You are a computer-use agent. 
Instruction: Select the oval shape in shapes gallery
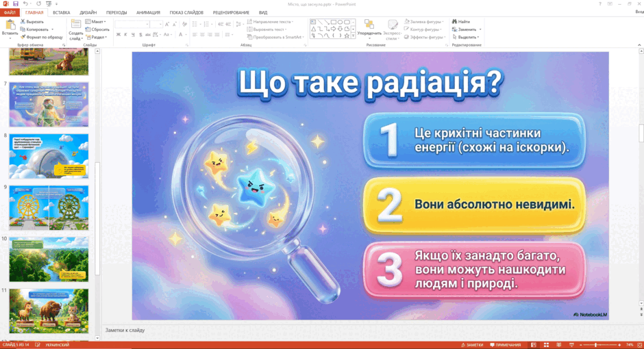pyautogui.click(x=340, y=22)
